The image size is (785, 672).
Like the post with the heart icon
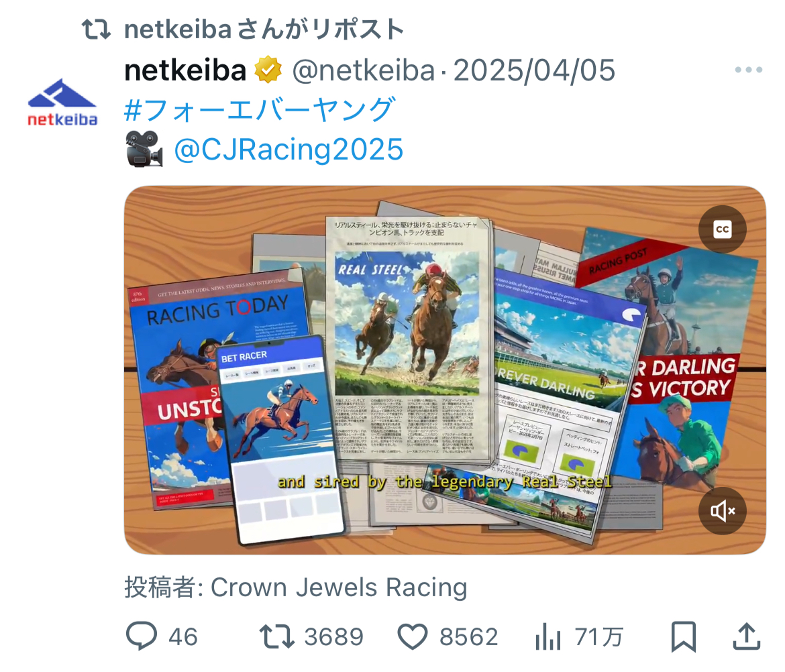413,637
